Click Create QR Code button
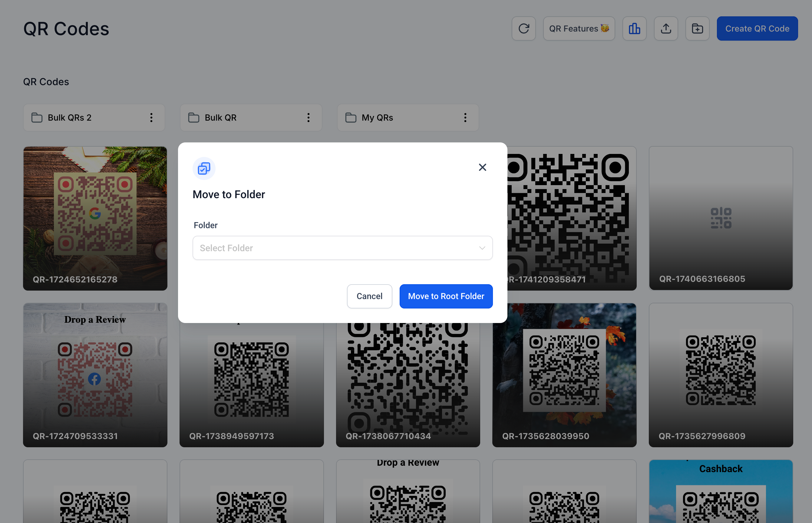 point(757,28)
